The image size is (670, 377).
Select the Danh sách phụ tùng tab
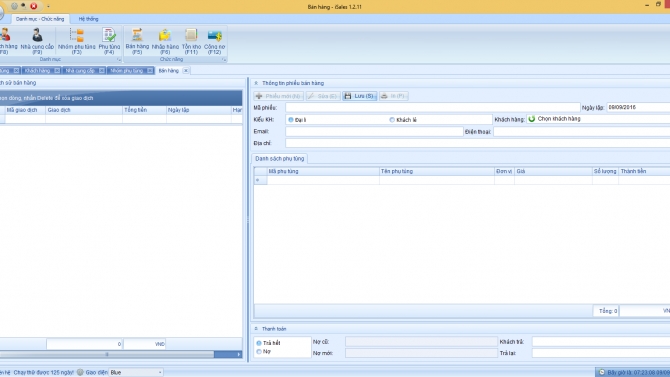pyautogui.click(x=280, y=159)
